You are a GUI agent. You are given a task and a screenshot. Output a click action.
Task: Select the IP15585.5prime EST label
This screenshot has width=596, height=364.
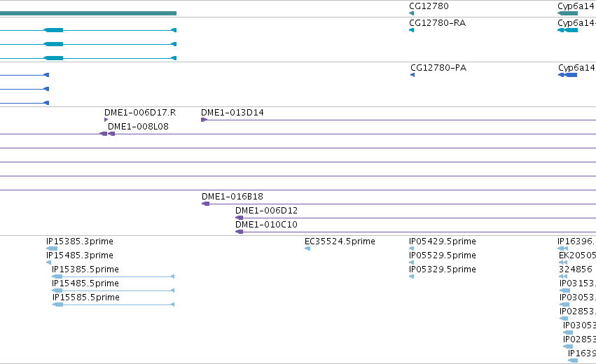[x=86, y=297]
